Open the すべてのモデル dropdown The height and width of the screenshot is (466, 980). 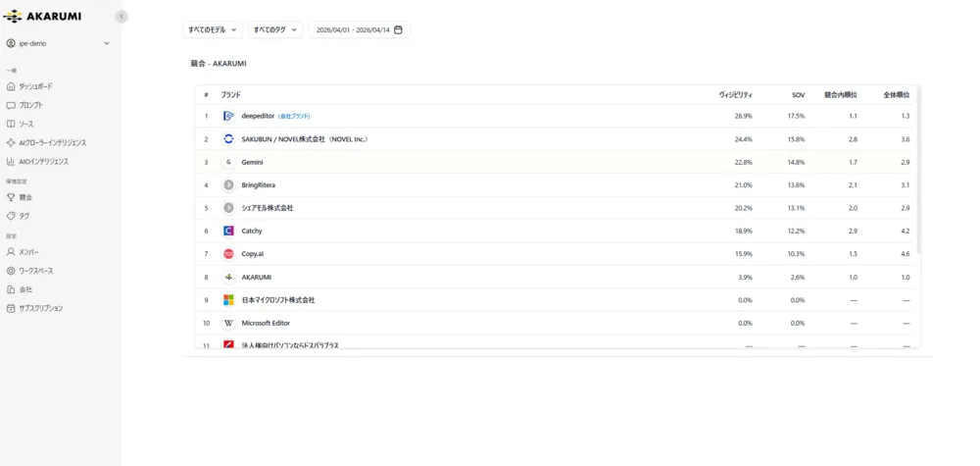[213, 29]
